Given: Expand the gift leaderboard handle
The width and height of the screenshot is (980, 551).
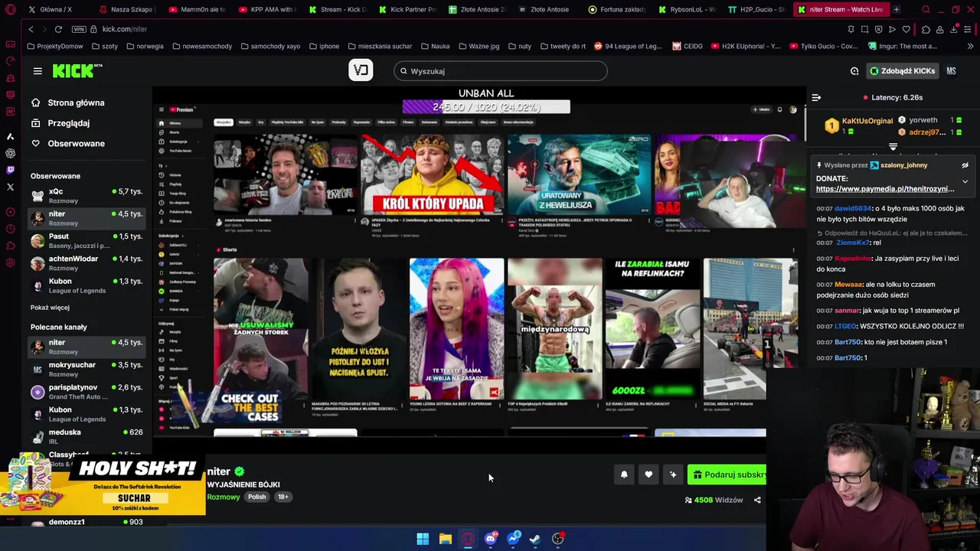Looking at the screenshot, I should tap(893, 145).
